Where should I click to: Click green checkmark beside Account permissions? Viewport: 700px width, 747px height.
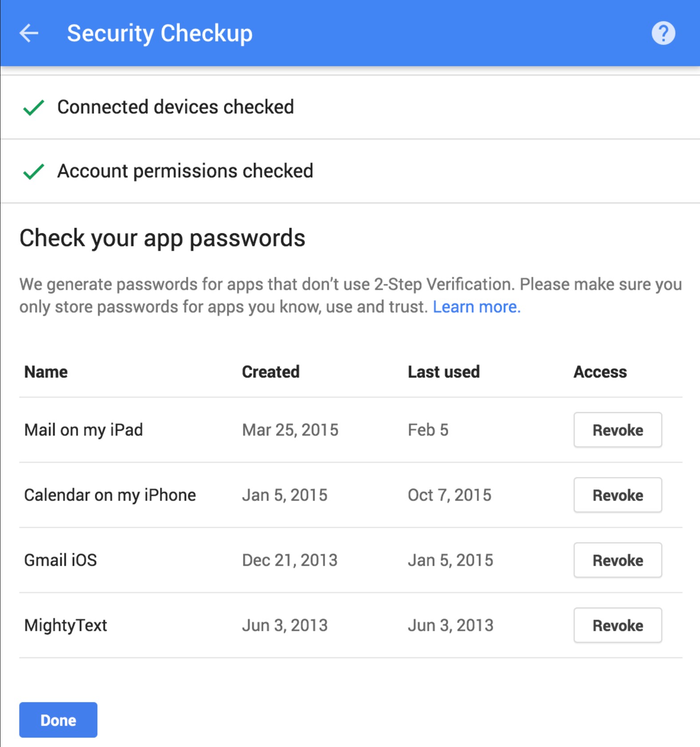(33, 171)
